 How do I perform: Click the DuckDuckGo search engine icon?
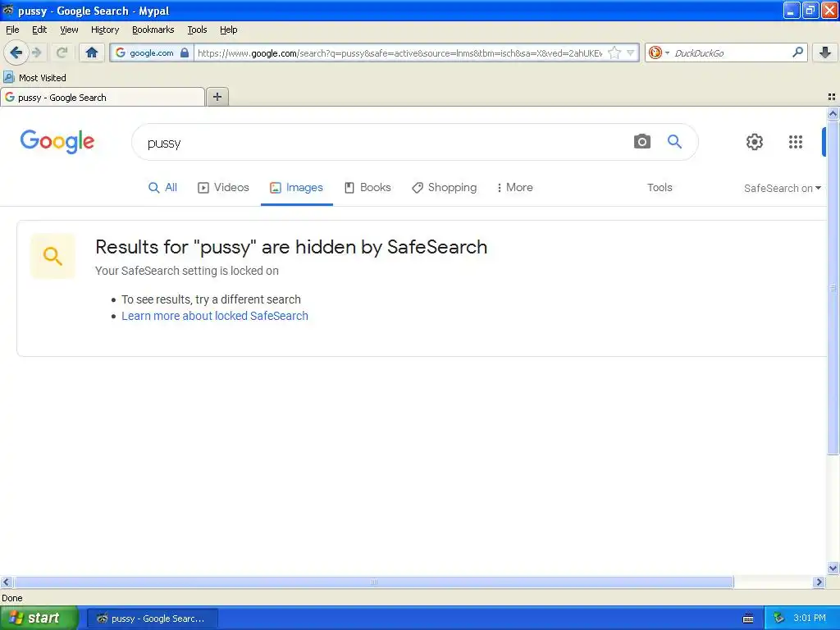tap(655, 52)
